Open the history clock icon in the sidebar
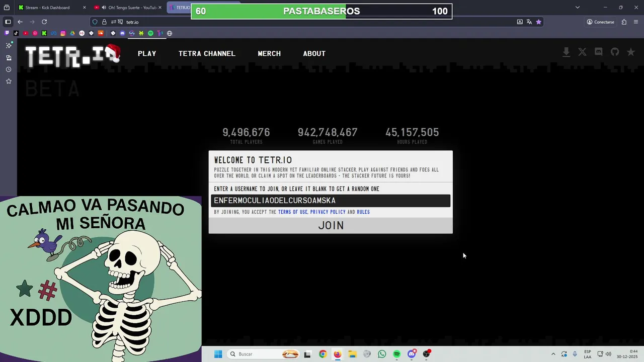 pos(9,69)
